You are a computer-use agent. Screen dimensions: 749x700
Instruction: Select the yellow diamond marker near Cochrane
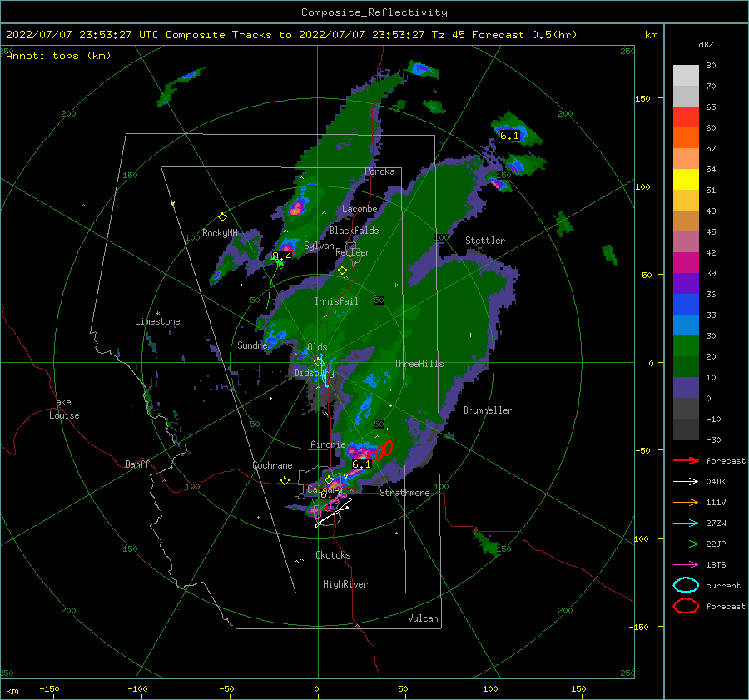pos(285,480)
